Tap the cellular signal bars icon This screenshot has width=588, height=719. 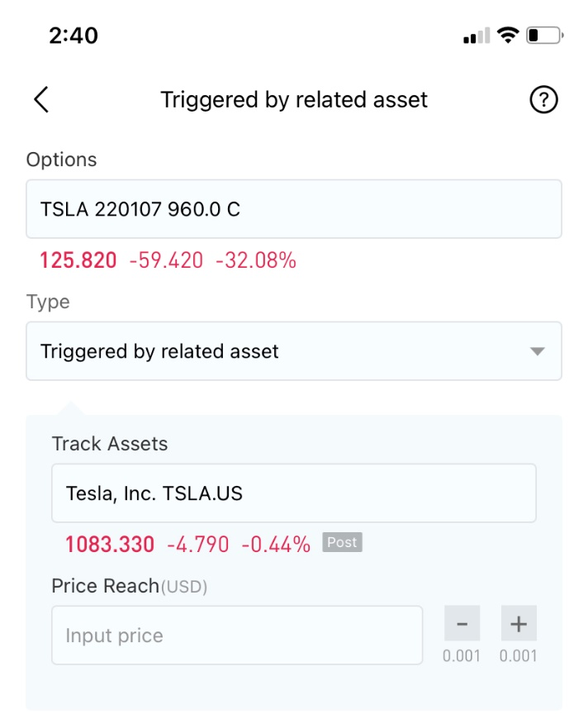click(477, 36)
